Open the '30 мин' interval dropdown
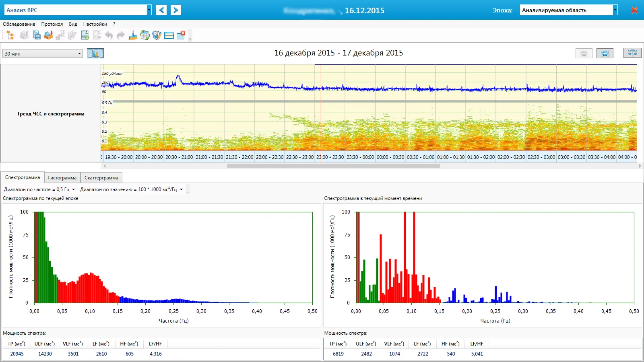 coord(79,53)
